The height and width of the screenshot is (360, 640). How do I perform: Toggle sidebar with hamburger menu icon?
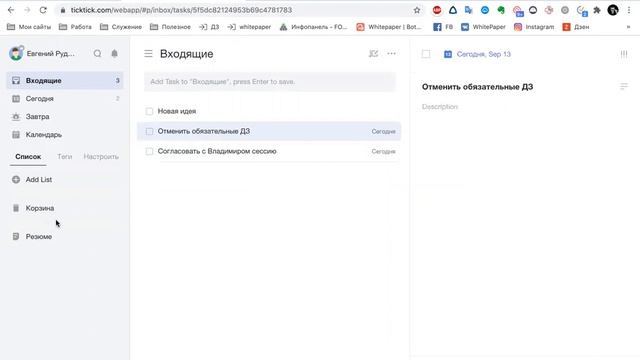pos(148,53)
